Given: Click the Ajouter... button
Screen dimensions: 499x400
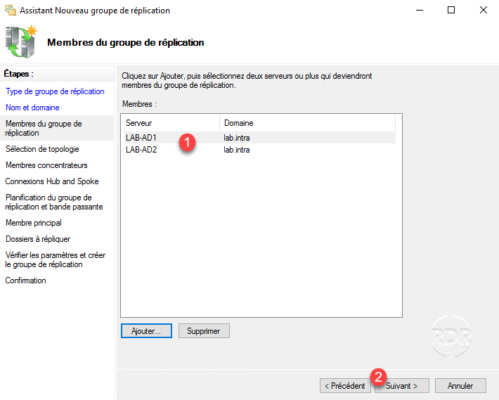Looking at the screenshot, I should point(146,331).
